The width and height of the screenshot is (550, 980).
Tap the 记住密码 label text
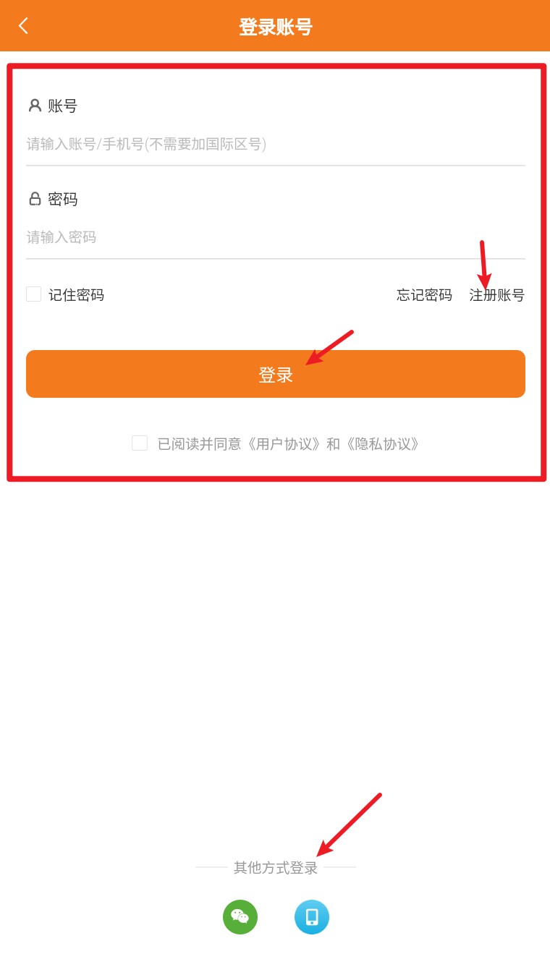(76, 295)
